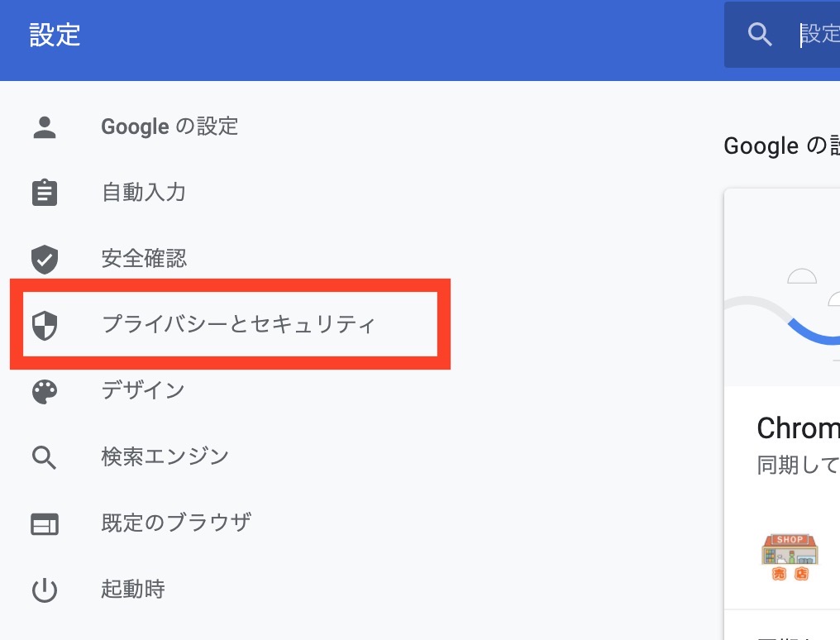Viewport: 840px width, 640px height.
Task: Click the shield icon for プライバシーとセキュリティ
Action: [x=45, y=325]
